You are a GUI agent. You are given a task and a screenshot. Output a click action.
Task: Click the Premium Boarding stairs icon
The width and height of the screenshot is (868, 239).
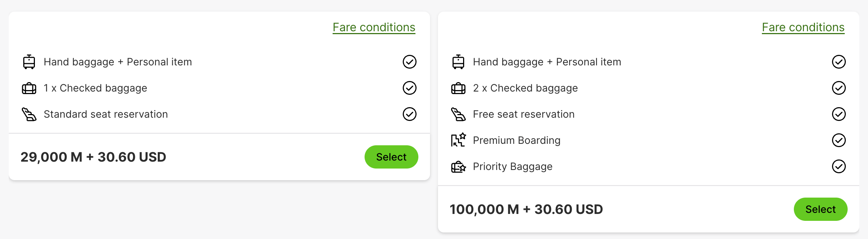[x=458, y=140]
